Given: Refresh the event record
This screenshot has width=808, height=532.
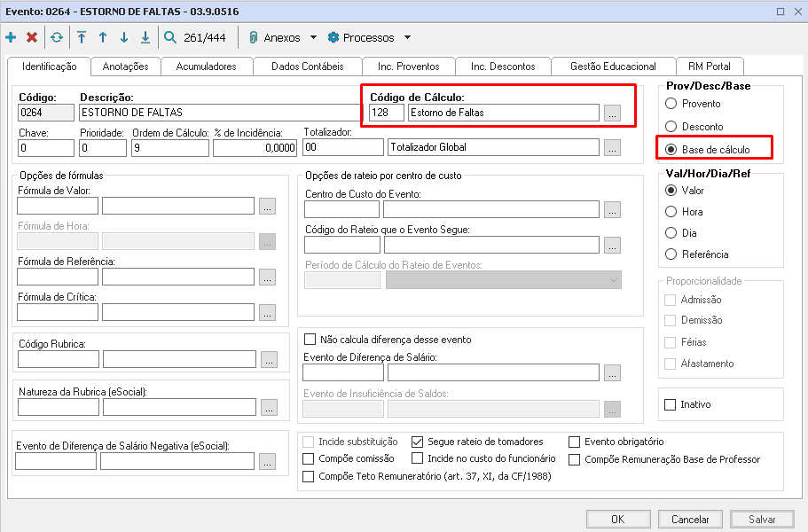Looking at the screenshot, I should (57, 37).
